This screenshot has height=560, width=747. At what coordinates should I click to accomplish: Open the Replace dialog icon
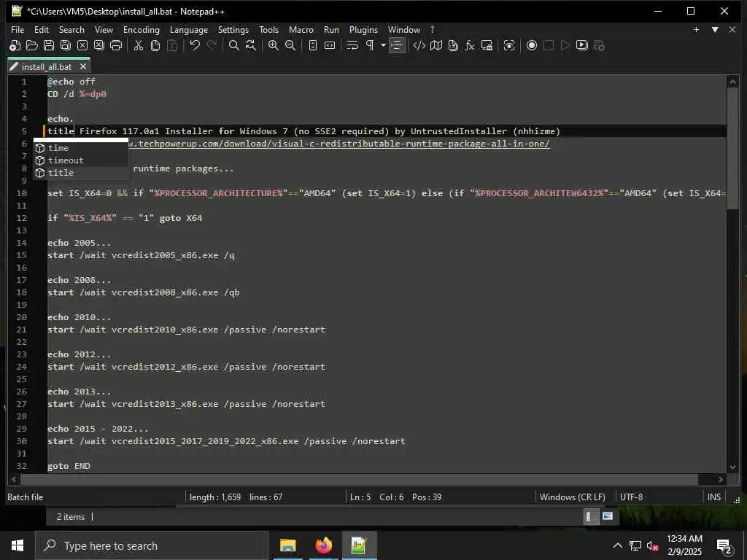tap(251, 45)
